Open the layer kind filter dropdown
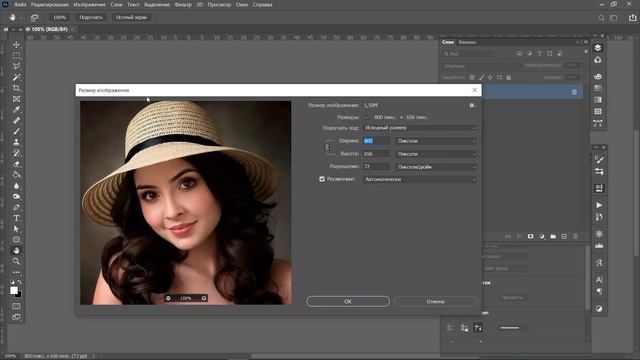The image size is (640, 360). [468, 53]
